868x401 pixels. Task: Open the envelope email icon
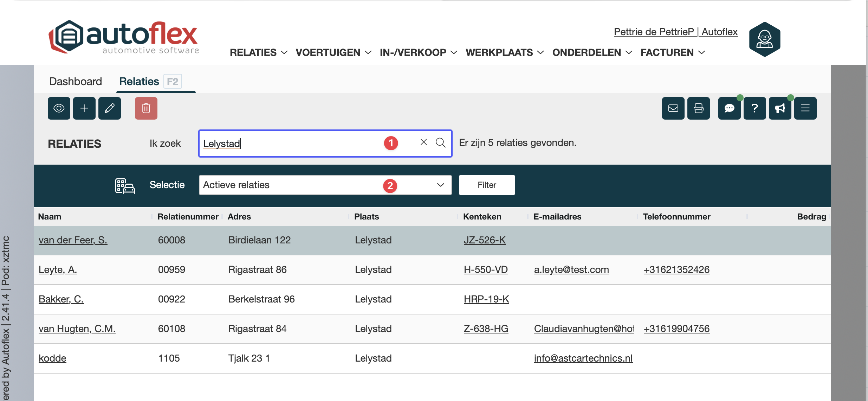[673, 108]
